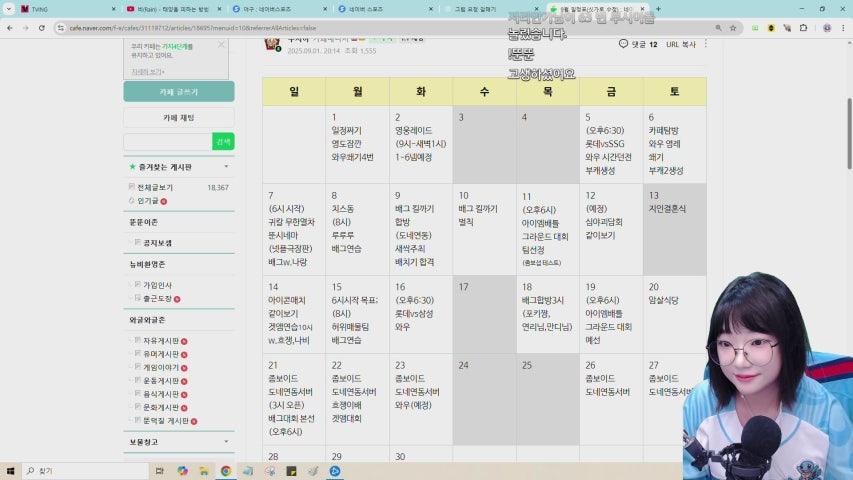Open the author's profile picture

click(272, 44)
